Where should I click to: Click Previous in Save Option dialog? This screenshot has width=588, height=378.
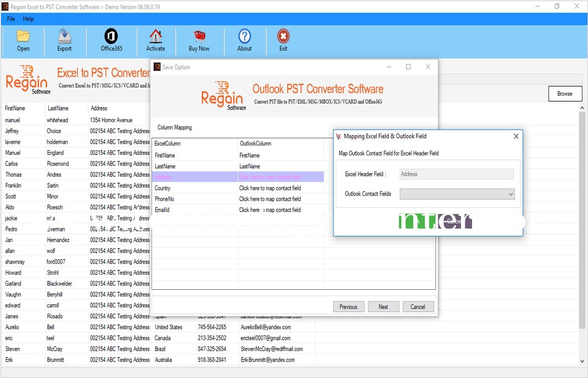click(x=348, y=307)
